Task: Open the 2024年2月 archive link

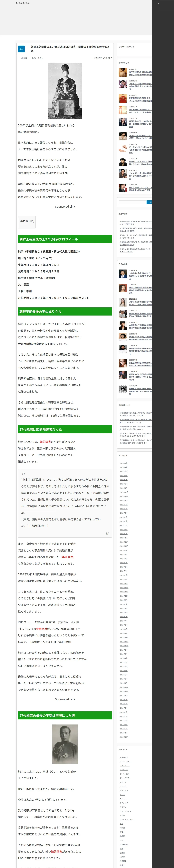Action: [x=124, y=463]
